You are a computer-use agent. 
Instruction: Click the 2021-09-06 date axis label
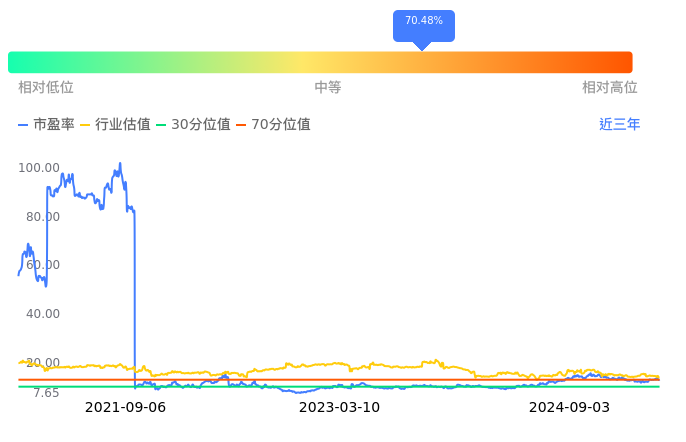[125, 407]
